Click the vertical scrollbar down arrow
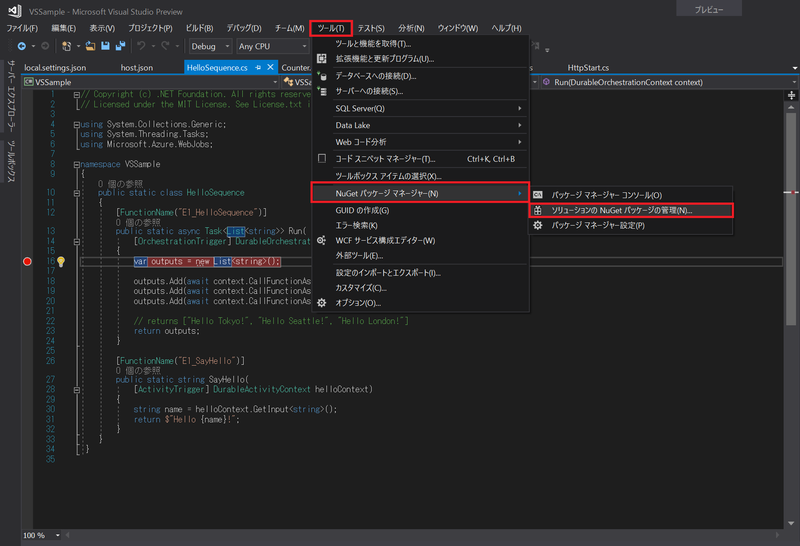This screenshot has height=546, width=800. tap(791, 523)
